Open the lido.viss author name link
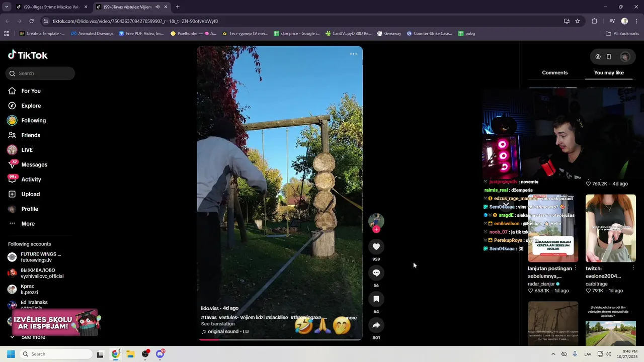The height and width of the screenshot is (362, 644). pyautogui.click(x=210, y=308)
